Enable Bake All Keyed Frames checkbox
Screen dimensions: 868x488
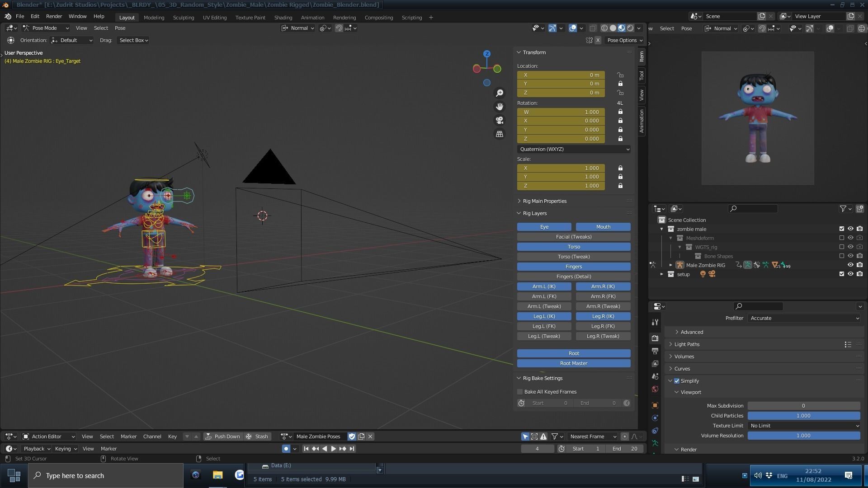pos(520,392)
